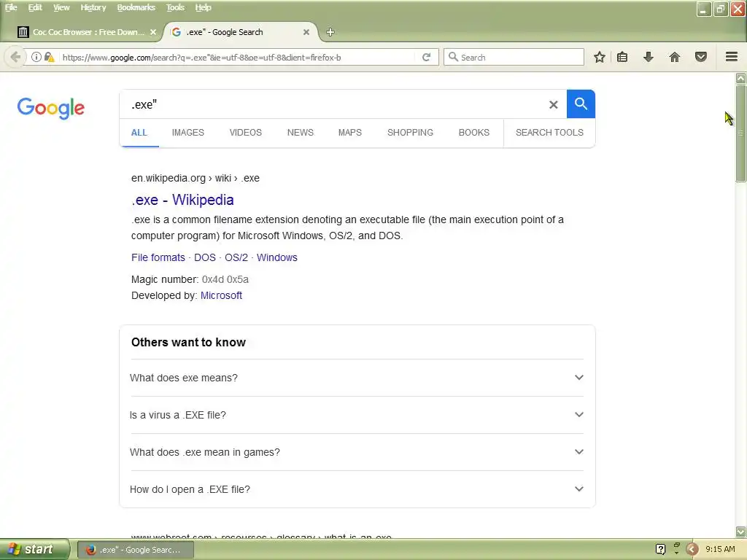The height and width of the screenshot is (560, 747).
Task: Open the History menu
Action: click(93, 7)
